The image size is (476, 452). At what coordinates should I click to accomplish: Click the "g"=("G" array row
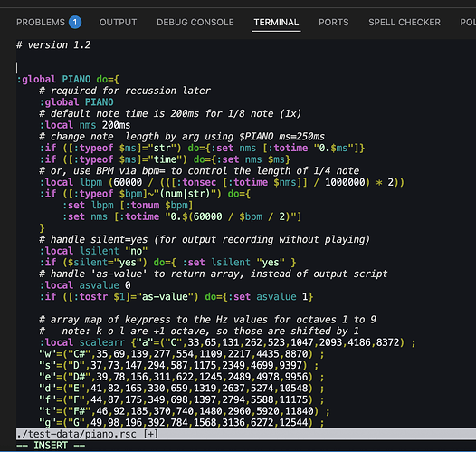(x=182, y=422)
